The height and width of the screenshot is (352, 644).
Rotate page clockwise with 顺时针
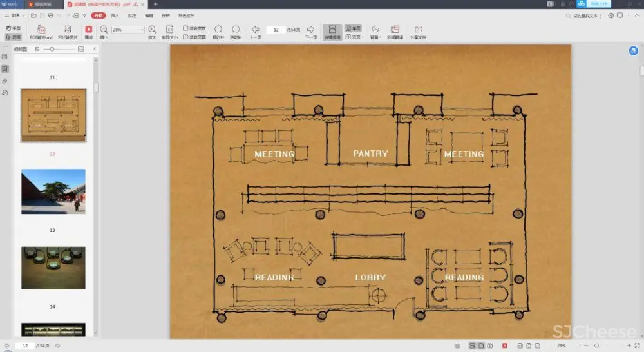pyautogui.click(x=218, y=30)
